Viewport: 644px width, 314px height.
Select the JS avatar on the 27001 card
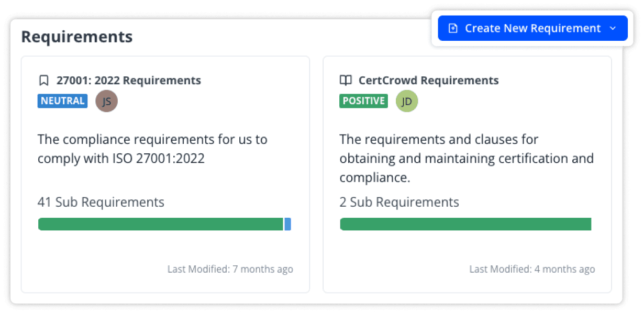coord(107,100)
